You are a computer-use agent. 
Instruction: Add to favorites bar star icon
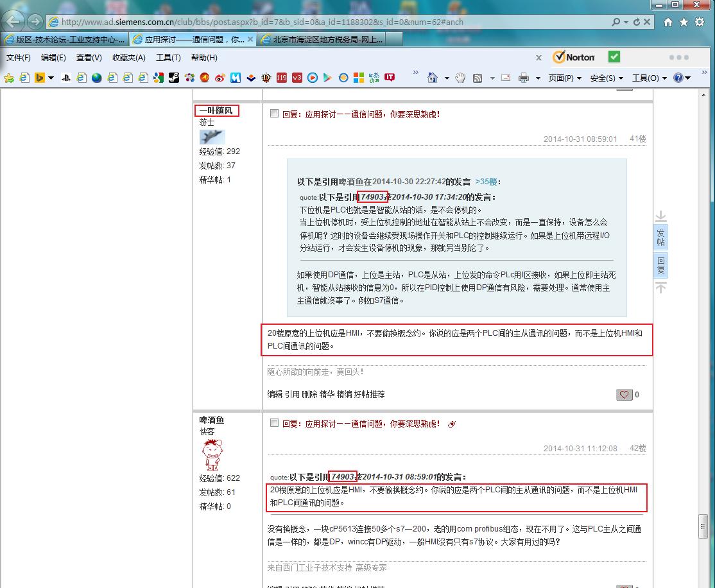click(x=8, y=78)
